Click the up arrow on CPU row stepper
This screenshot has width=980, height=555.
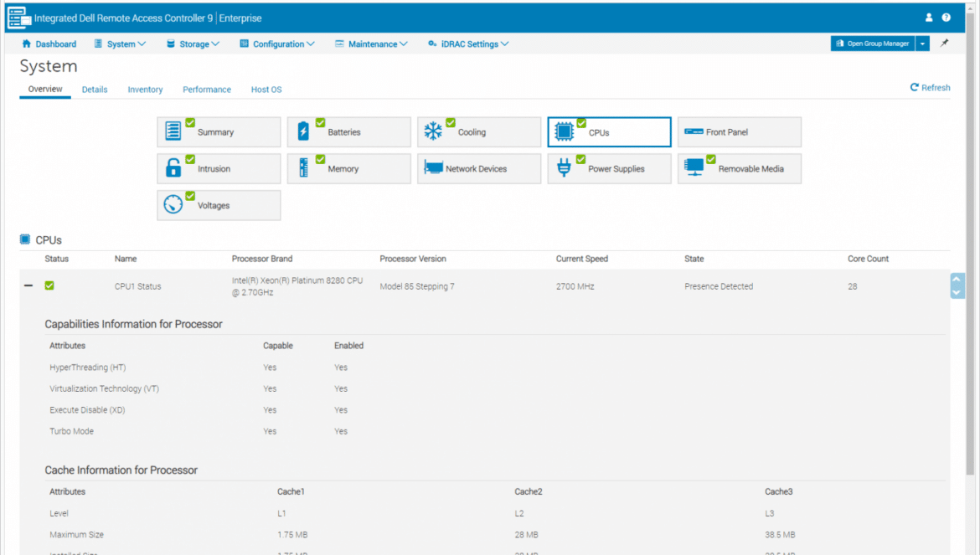(957, 279)
